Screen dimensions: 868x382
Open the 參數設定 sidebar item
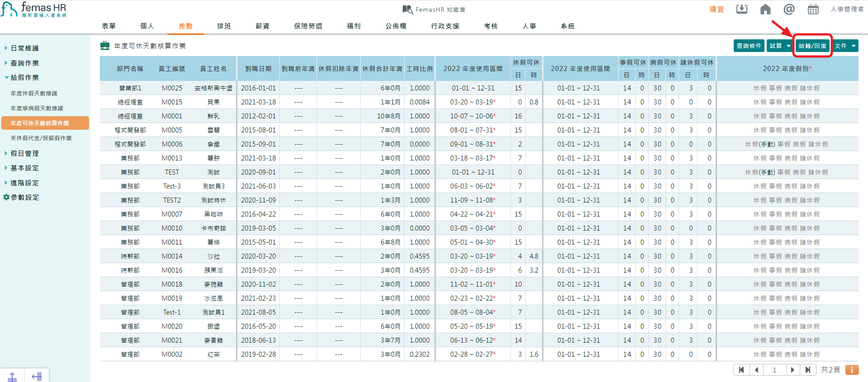point(25,197)
